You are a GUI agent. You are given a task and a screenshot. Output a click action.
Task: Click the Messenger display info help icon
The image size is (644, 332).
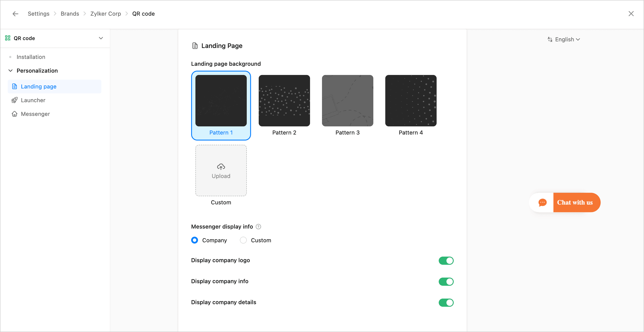pos(258,227)
